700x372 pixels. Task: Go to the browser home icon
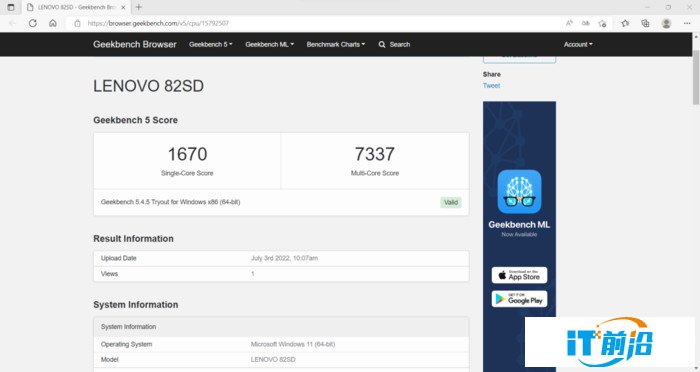click(53, 23)
